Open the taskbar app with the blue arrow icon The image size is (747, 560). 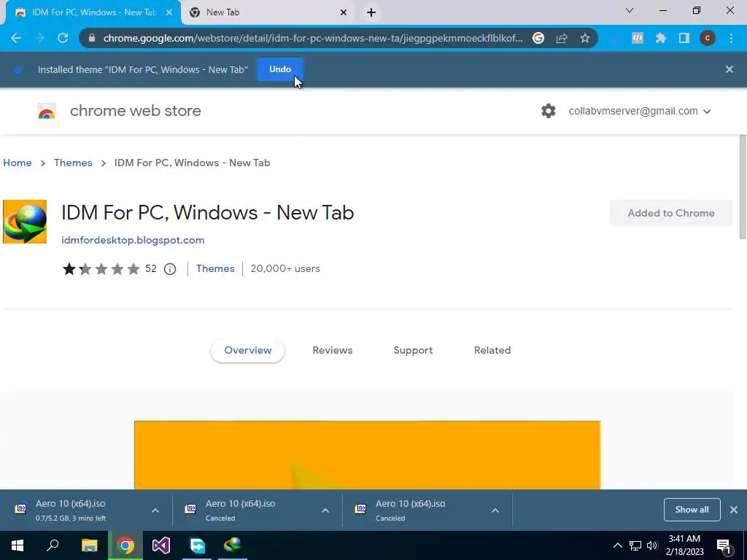[x=197, y=545]
